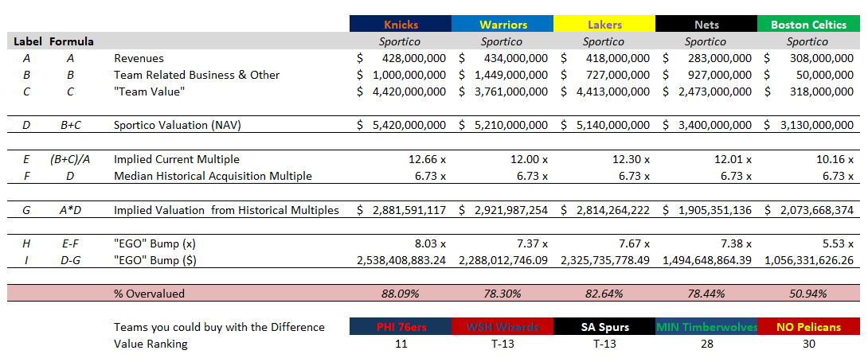Select the Implied Current Multiple label

coord(177,159)
